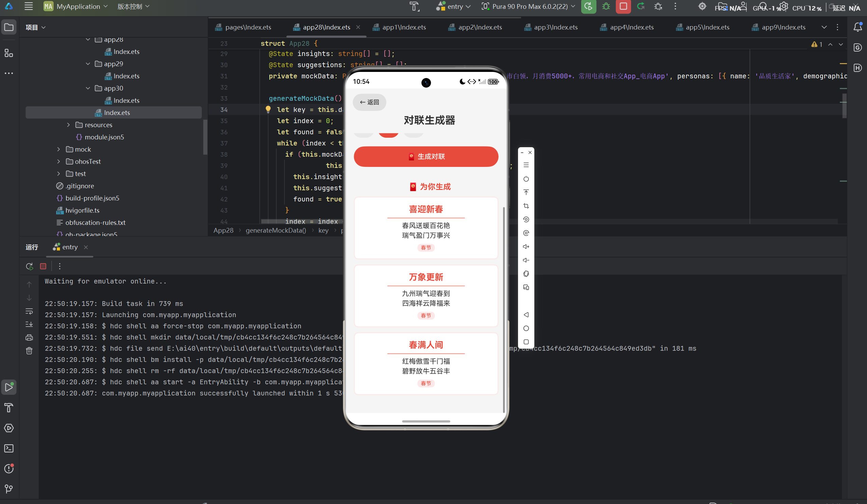
Task: Switch to app5\Index.ets tab
Action: click(x=703, y=27)
